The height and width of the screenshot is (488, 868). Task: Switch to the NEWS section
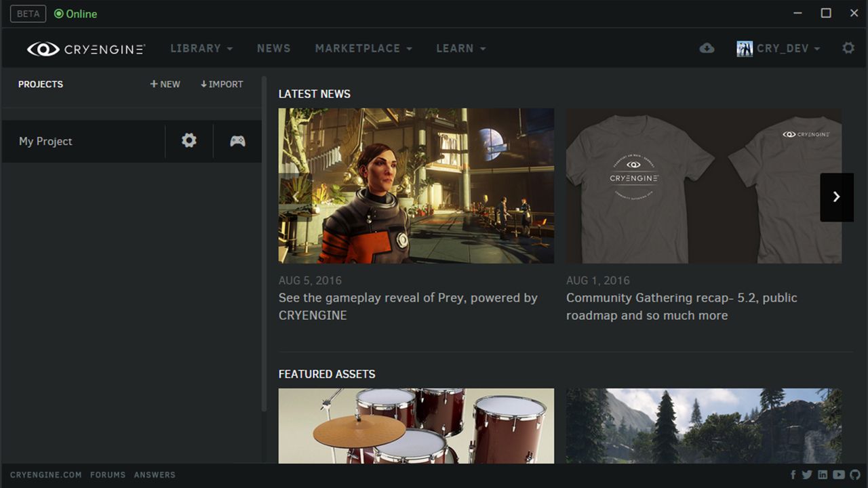point(273,48)
